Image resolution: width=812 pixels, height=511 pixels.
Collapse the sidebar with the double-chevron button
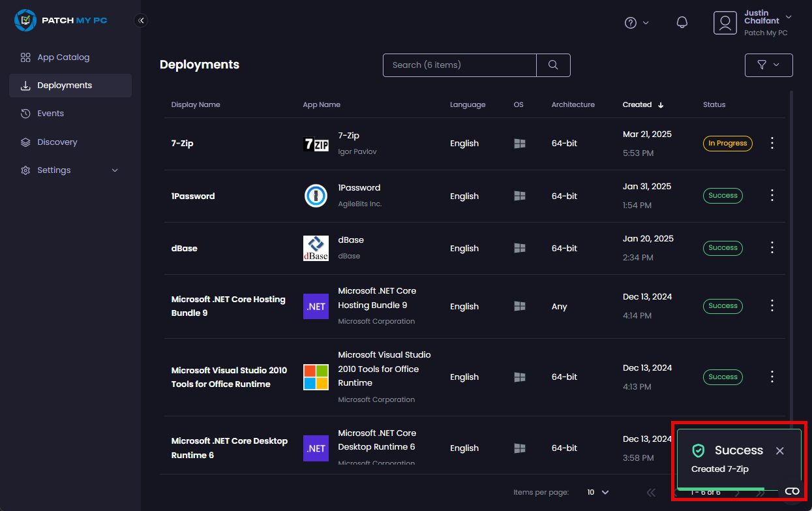141,20
